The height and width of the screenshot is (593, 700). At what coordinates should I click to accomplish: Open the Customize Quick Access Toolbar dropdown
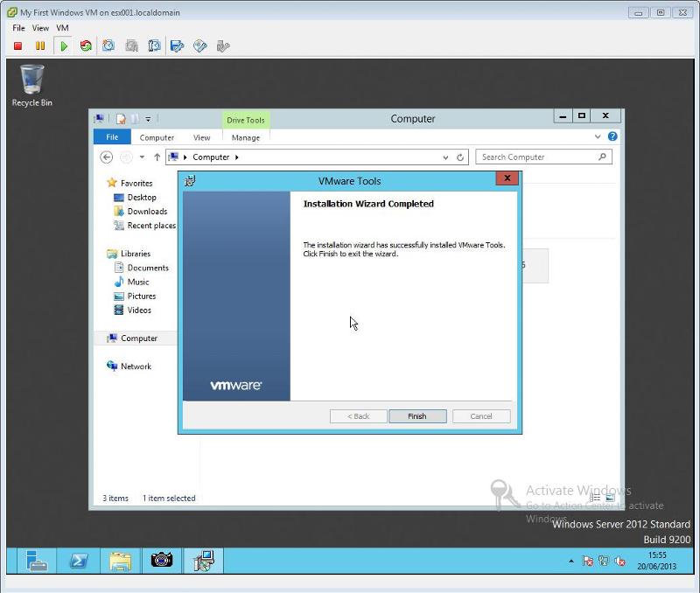tap(148, 119)
